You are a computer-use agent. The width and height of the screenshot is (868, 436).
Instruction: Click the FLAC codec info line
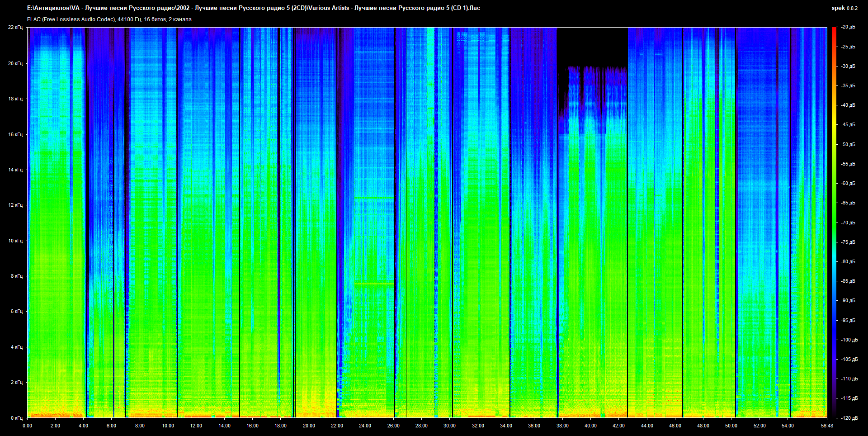tap(109, 19)
